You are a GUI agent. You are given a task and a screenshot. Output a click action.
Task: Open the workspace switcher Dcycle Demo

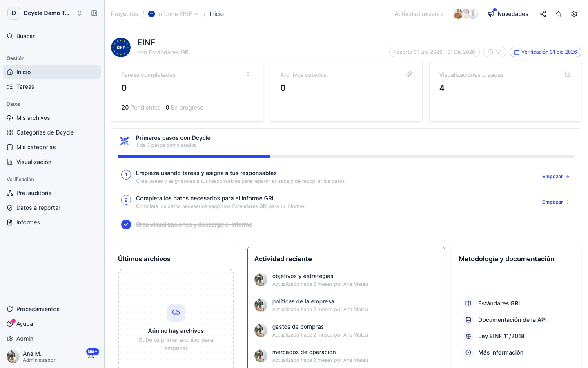click(45, 13)
